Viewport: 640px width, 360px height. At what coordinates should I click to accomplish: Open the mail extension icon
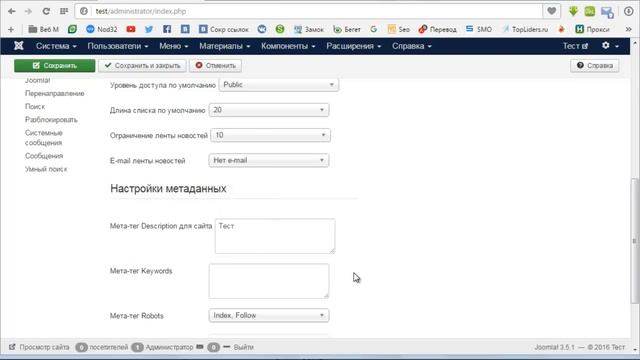607,11
